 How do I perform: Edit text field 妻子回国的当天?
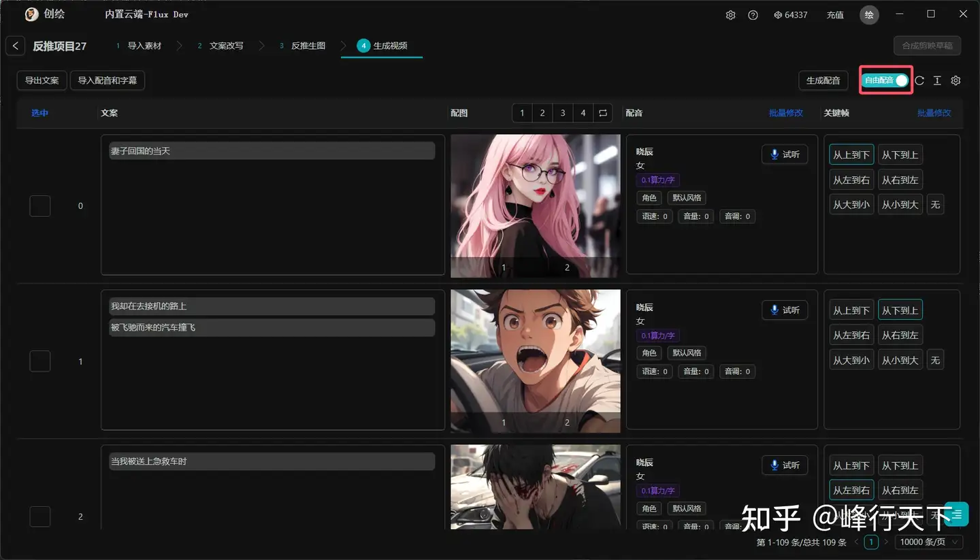272,151
